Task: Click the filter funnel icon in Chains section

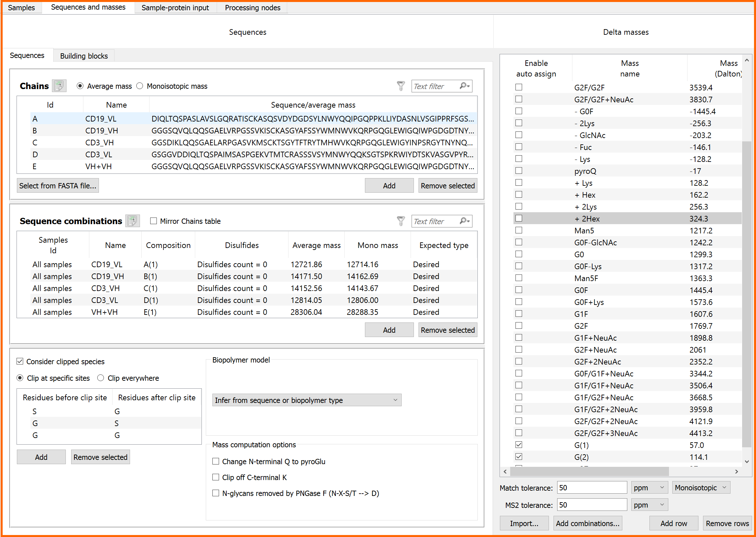Action: [x=401, y=86]
